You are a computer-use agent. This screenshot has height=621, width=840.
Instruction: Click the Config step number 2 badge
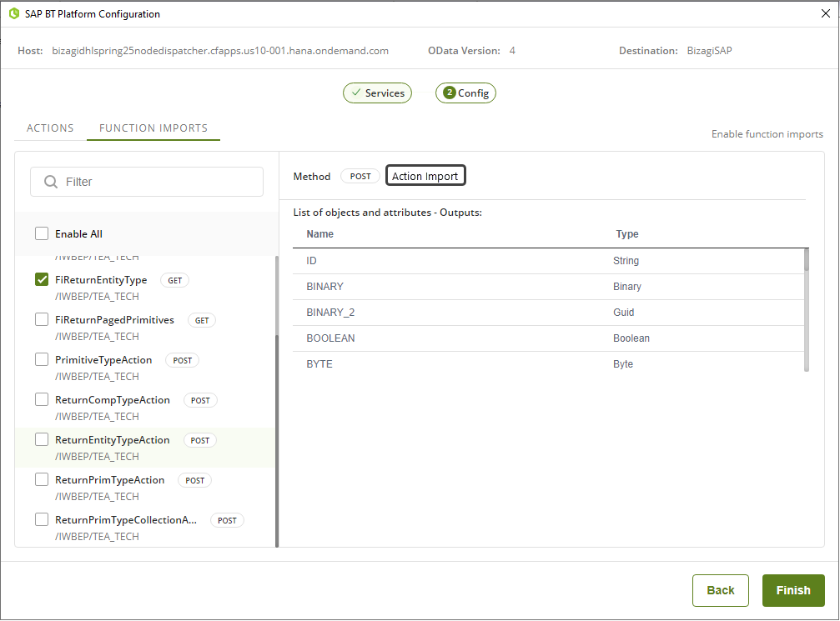pos(450,93)
